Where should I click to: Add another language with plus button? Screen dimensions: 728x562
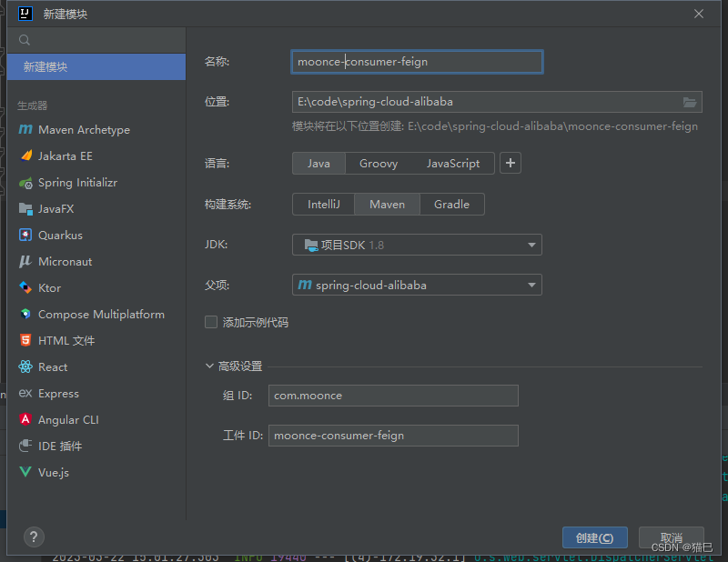[511, 163]
